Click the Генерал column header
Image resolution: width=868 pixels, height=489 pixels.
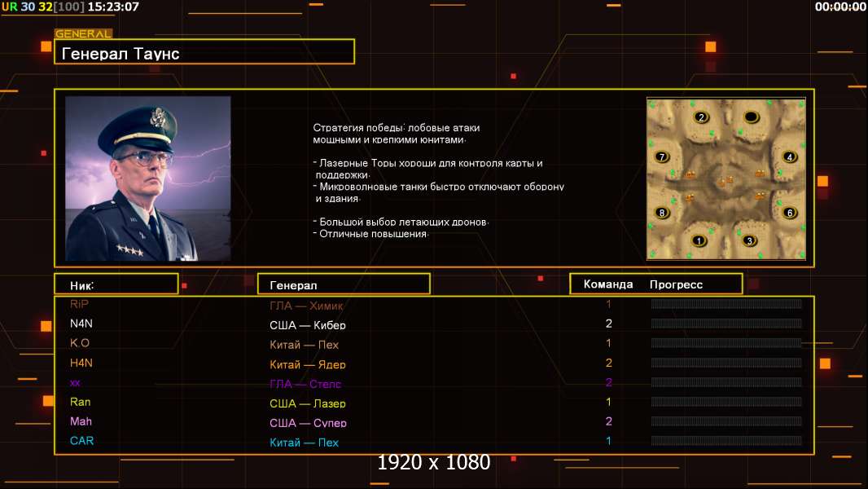click(x=344, y=284)
